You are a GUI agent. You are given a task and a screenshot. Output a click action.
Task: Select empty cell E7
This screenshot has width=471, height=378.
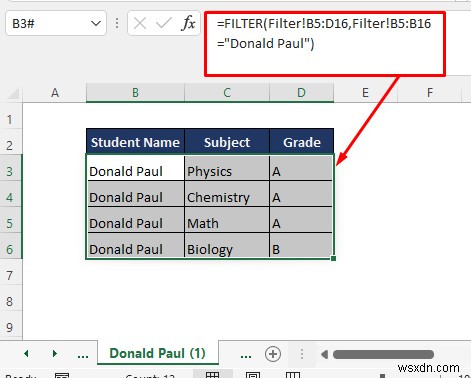(365, 272)
